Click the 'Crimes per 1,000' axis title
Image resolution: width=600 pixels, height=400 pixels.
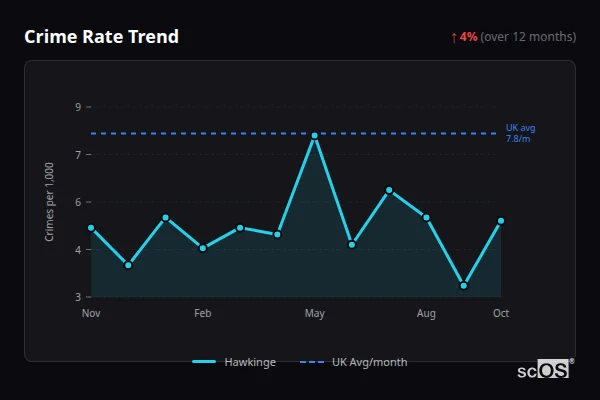pyautogui.click(x=49, y=202)
